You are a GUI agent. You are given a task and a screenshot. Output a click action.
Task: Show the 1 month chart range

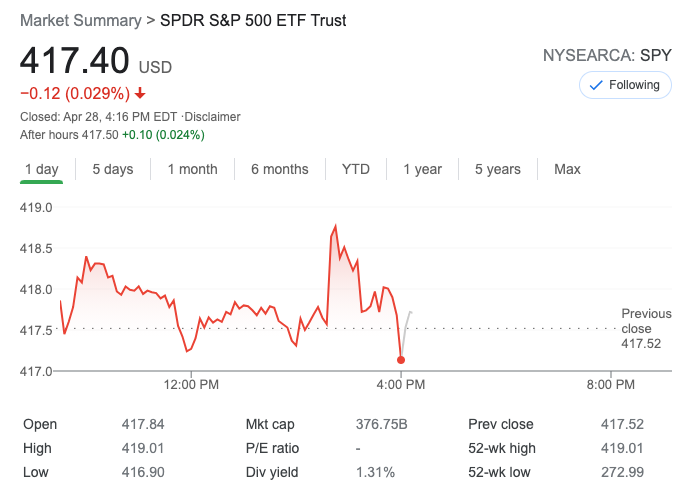pos(192,169)
